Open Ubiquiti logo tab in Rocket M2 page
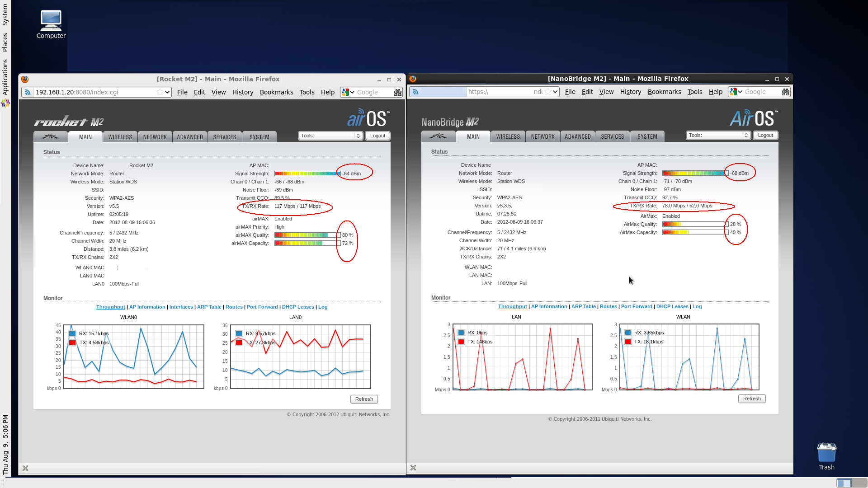868x488 pixels. pos(50,136)
